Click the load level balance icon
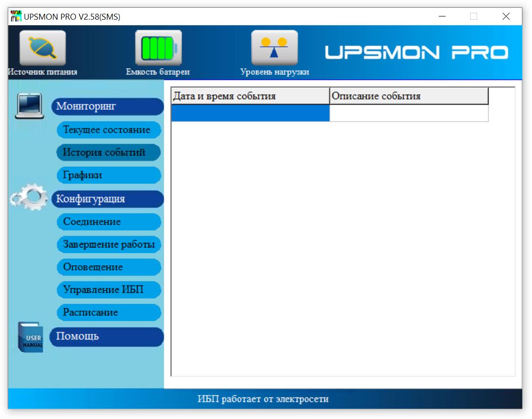The height and width of the screenshot is (419, 532). coord(274,48)
